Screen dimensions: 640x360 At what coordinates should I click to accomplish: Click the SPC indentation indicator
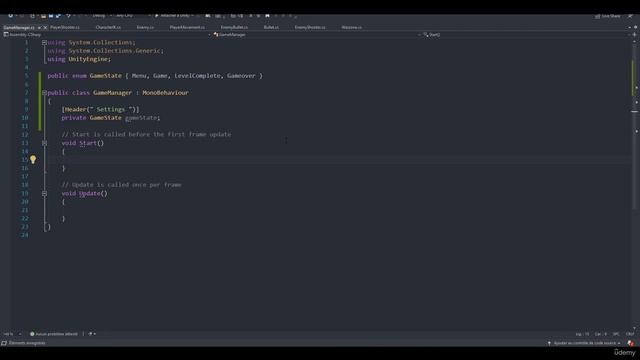click(616, 334)
